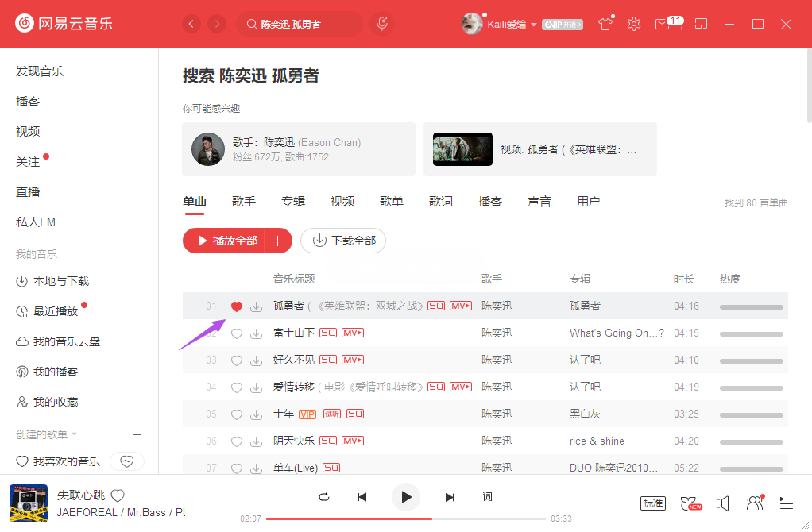
Task: Open the 标准 audio quality selector
Action: pyautogui.click(x=652, y=503)
